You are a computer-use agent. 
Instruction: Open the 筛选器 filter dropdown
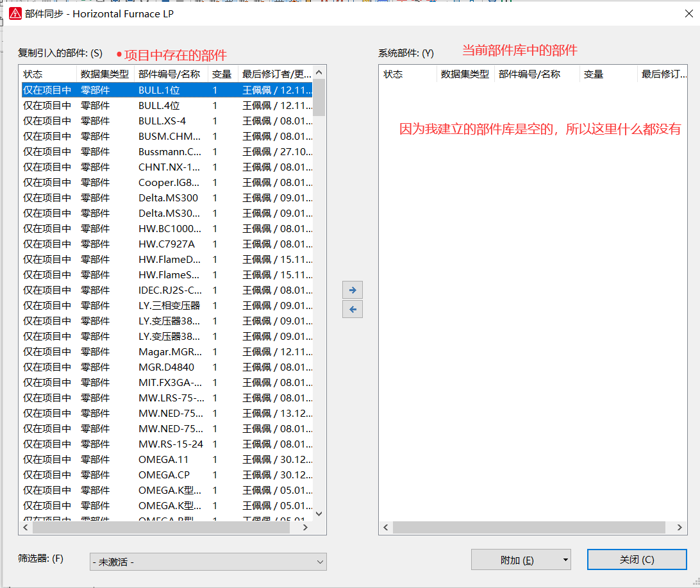208,562
